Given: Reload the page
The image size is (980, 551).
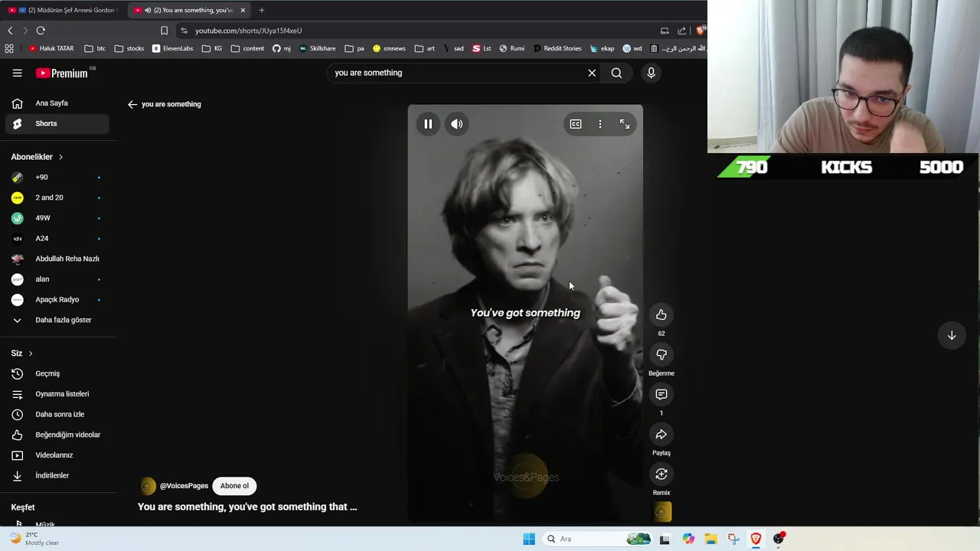Looking at the screenshot, I should coord(41,31).
